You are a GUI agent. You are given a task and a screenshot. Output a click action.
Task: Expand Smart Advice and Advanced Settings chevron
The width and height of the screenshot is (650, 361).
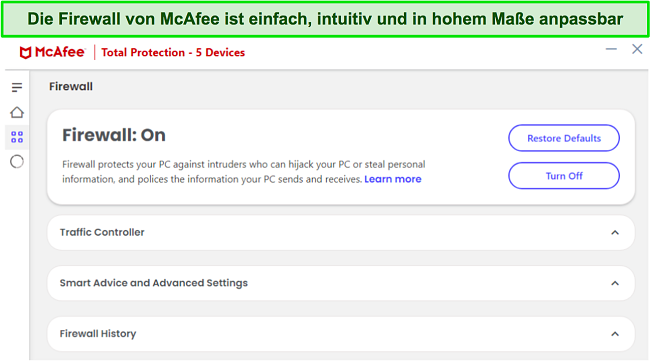point(615,283)
